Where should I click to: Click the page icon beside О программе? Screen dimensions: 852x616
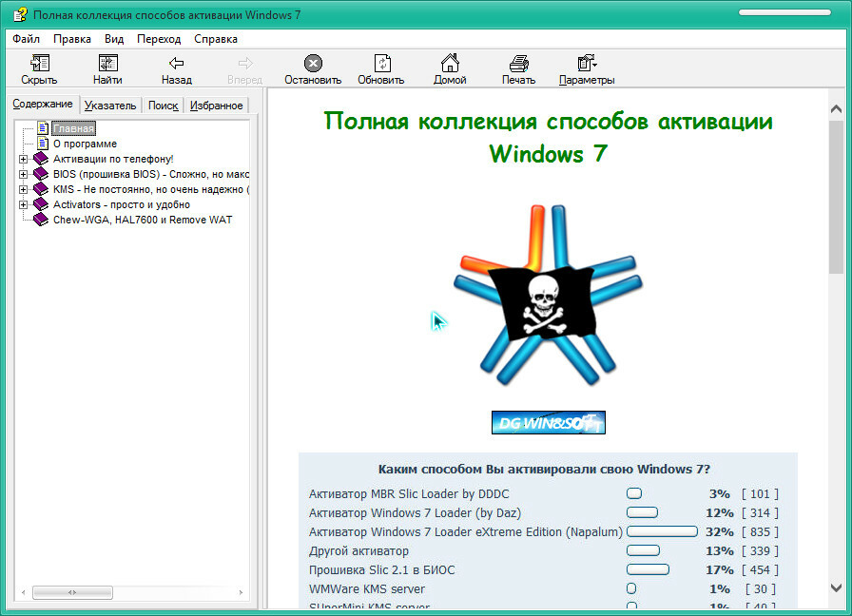click(x=43, y=144)
